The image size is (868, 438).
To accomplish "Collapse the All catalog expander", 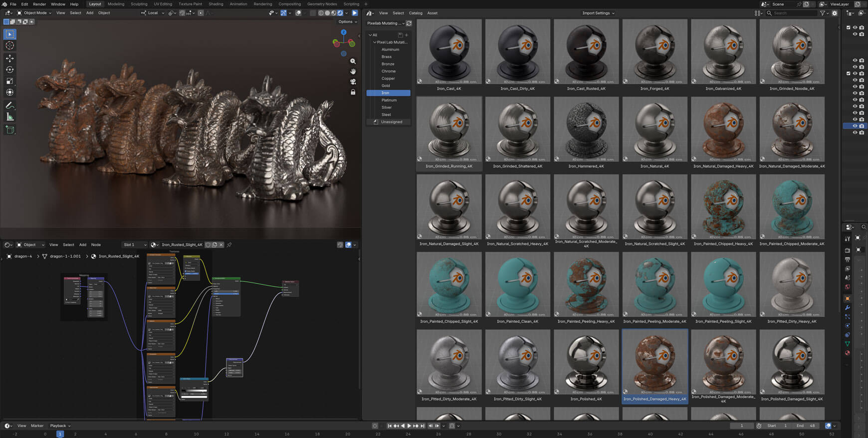I will [370, 35].
